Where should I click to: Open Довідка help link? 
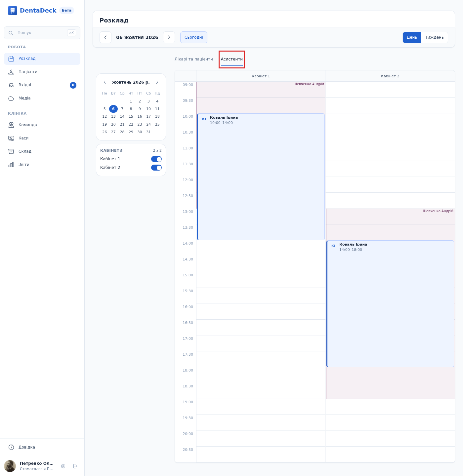click(42, 447)
